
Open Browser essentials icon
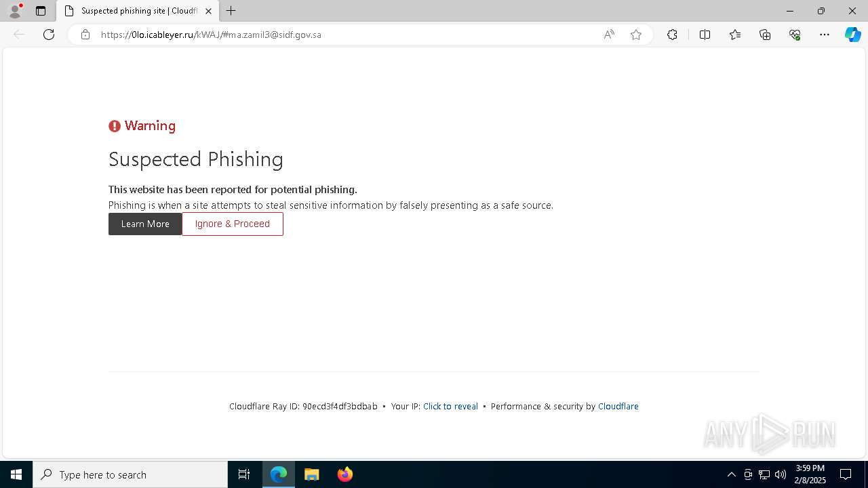coord(795,35)
